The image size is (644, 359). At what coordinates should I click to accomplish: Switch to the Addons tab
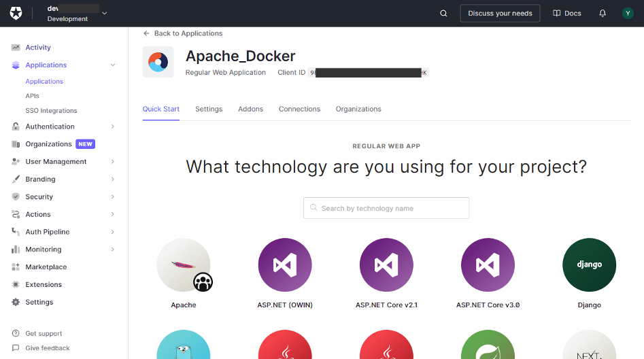click(x=250, y=109)
